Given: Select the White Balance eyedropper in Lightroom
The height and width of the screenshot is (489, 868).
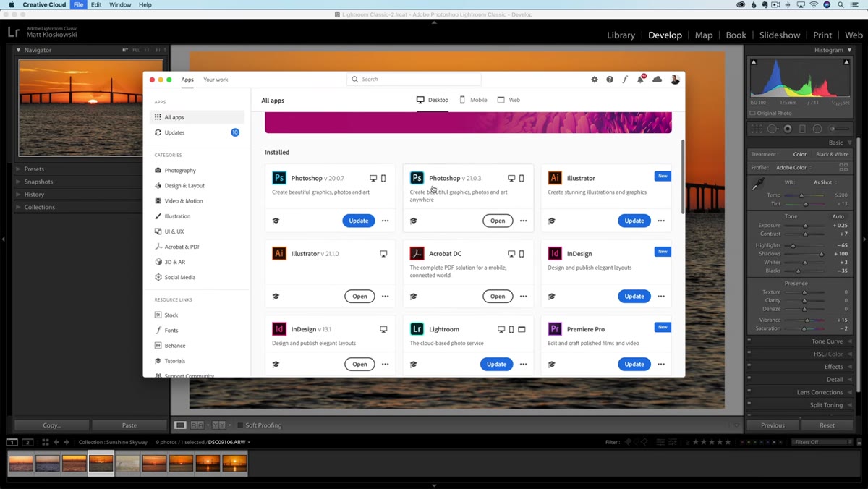Looking at the screenshot, I should pos(758,185).
